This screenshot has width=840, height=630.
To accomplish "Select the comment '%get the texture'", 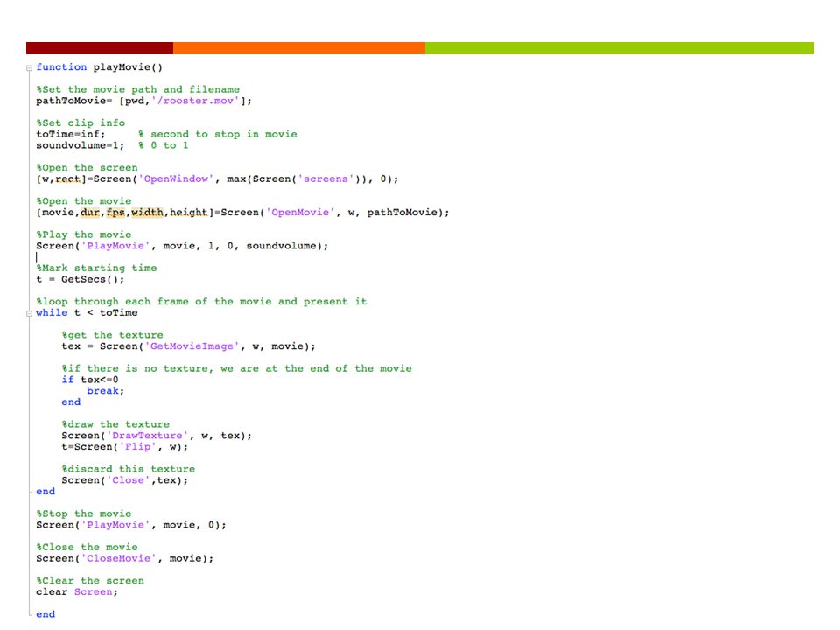I will coord(112,335).
